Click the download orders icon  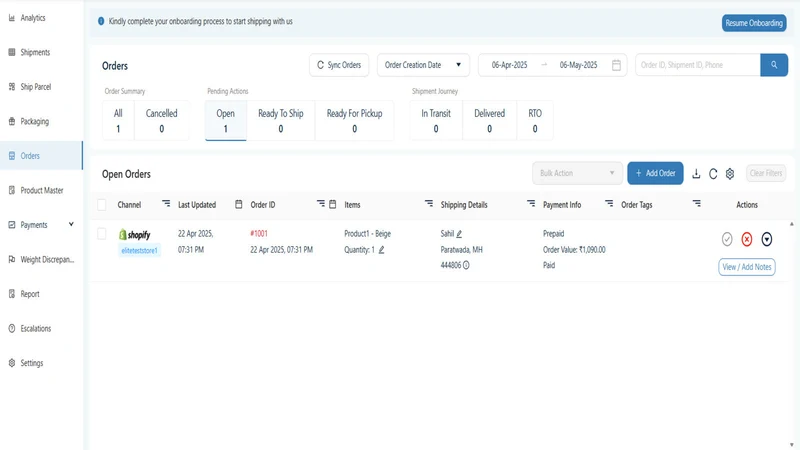point(696,173)
